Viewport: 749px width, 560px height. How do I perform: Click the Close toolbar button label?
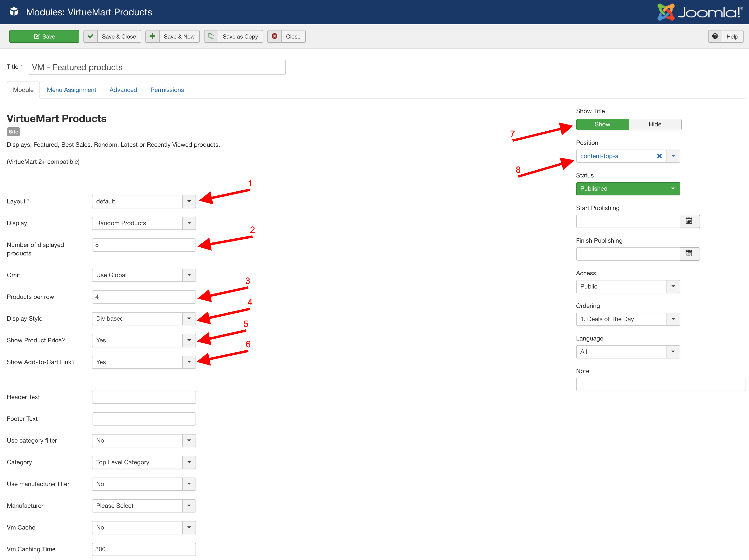point(293,37)
